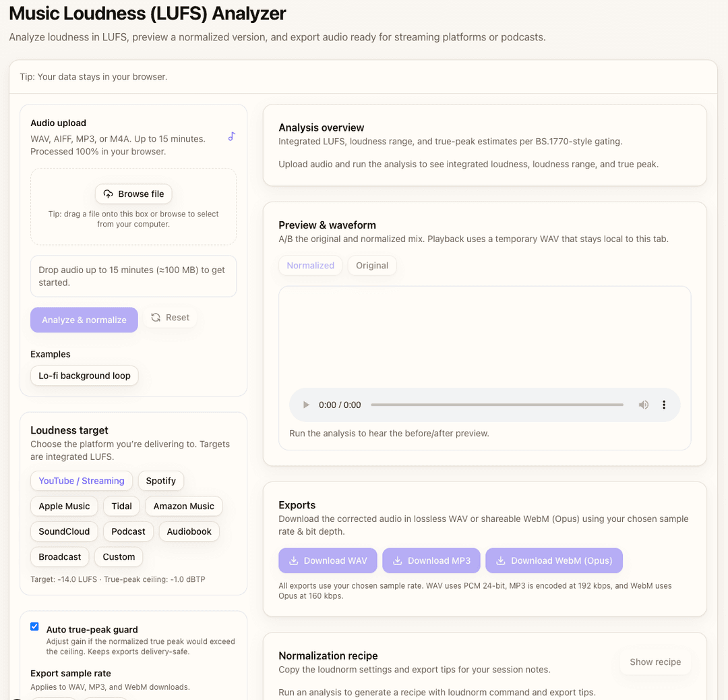
Task: Download the corrected audio as WAV
Action: [x=328, y=560]
